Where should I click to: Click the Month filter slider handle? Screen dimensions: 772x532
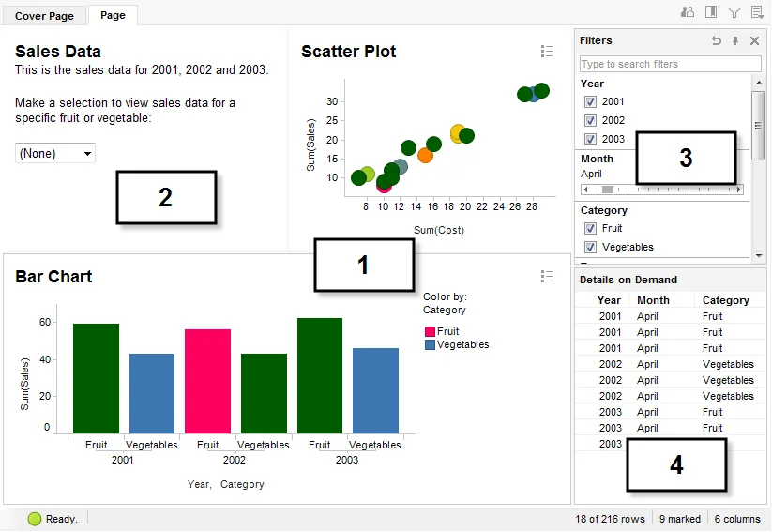(x=608, y=190)
